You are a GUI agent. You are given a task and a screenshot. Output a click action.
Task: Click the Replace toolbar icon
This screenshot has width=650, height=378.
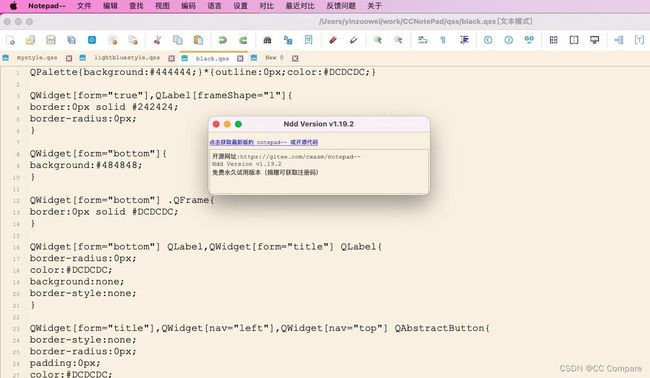[x=288, y=40]
